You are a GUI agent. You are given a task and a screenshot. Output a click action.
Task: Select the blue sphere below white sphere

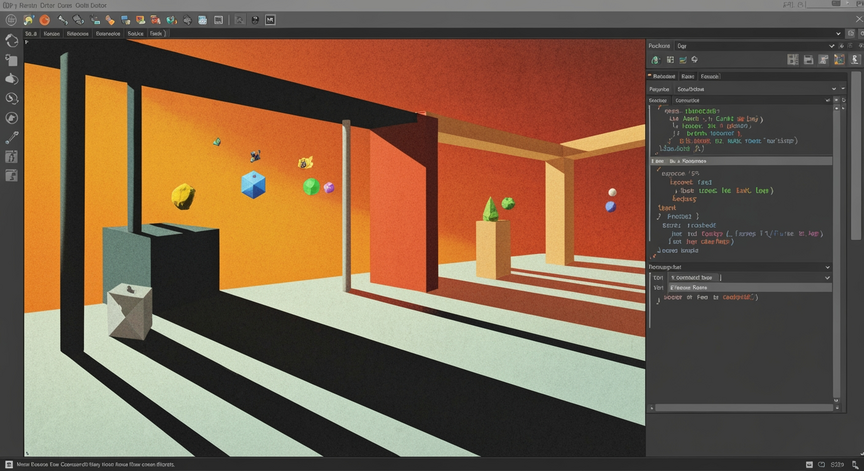611,207
